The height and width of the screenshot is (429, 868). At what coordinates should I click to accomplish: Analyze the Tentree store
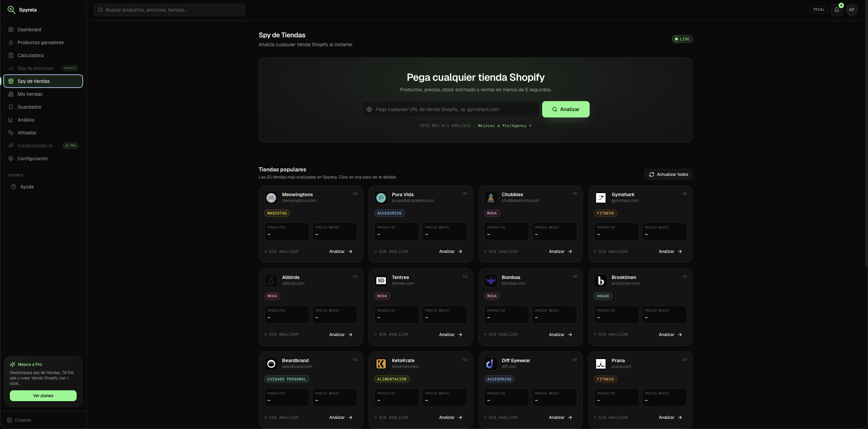pyautogui.click(x=451, y=335)
